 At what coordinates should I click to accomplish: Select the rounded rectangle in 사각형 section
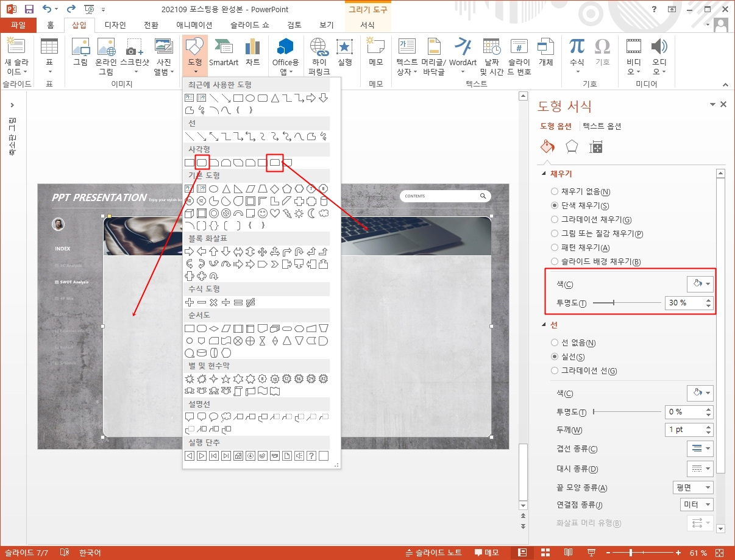(202, 163)
